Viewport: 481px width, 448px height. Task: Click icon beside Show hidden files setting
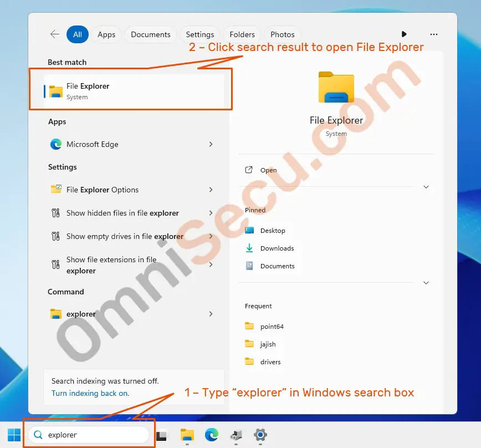pos(55,213)
